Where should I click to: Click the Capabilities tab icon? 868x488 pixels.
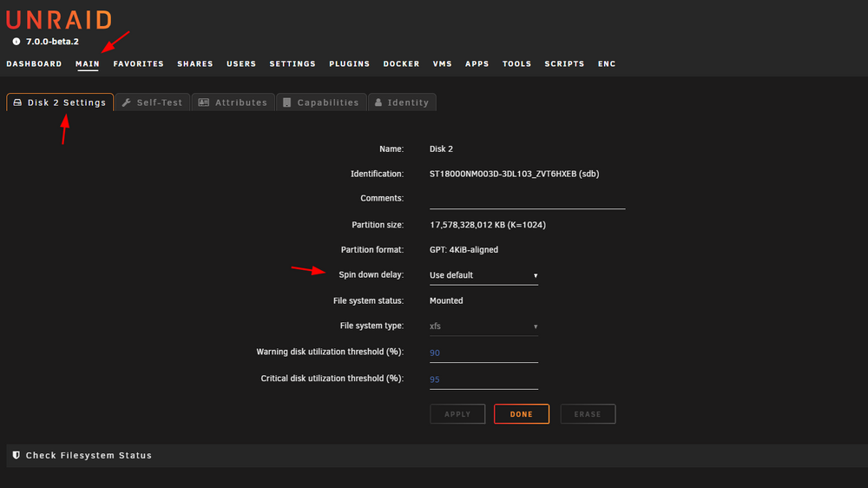pyautogui.click(x=286, y=102)
